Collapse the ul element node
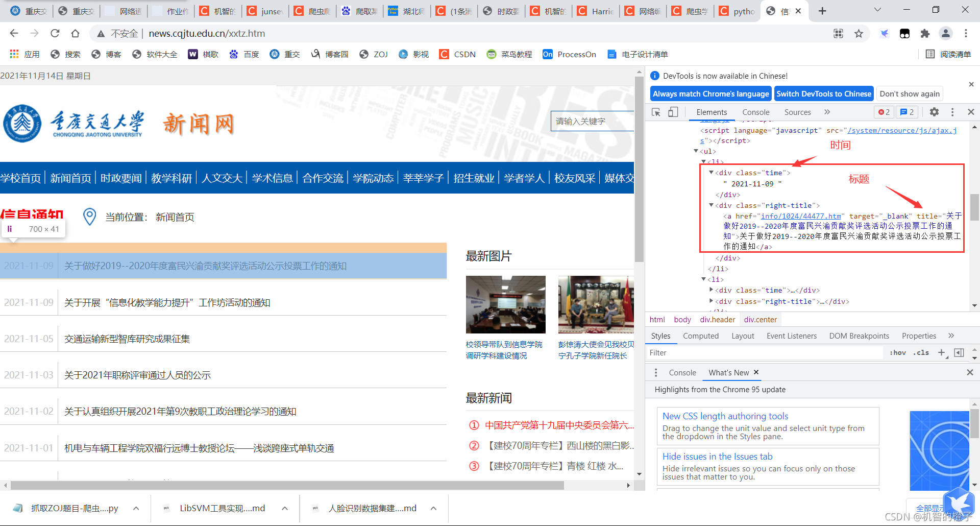This screenshot has height=526, width=980. pos(696,151)
